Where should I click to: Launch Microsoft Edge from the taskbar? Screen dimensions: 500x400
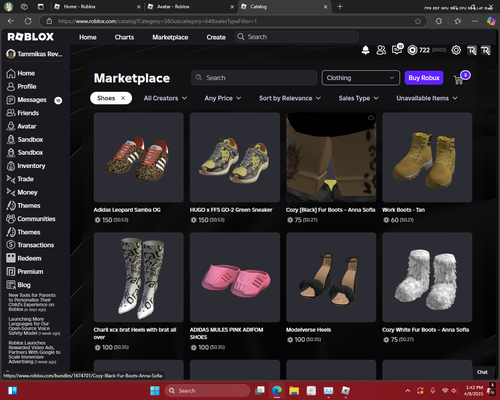tap(277, 391)
